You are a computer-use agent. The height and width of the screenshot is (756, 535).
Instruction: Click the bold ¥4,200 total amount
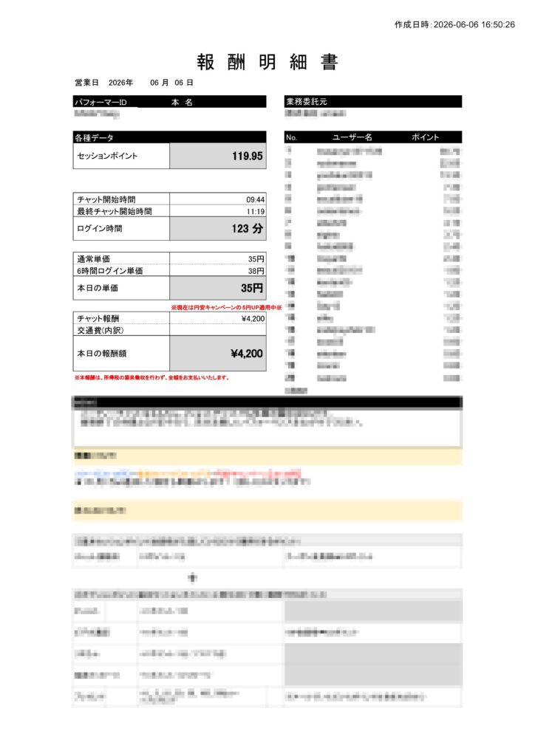click(x=247, y=354)
